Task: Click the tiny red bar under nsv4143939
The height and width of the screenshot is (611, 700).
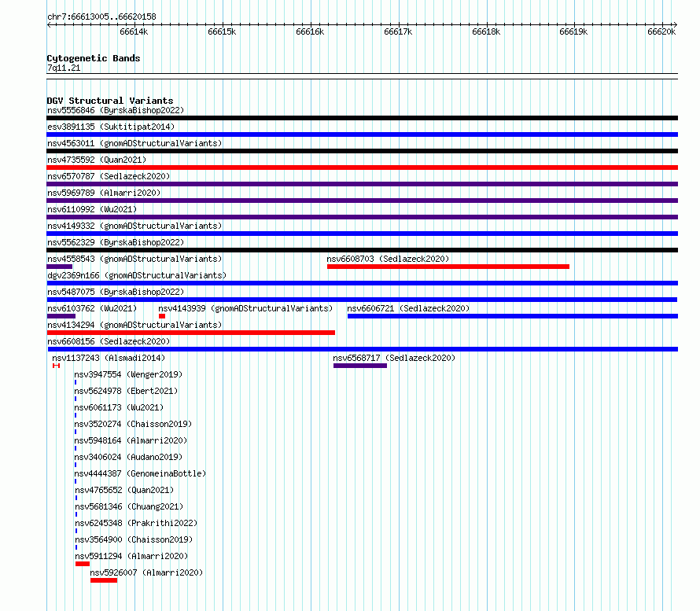Action: (162, 316)
